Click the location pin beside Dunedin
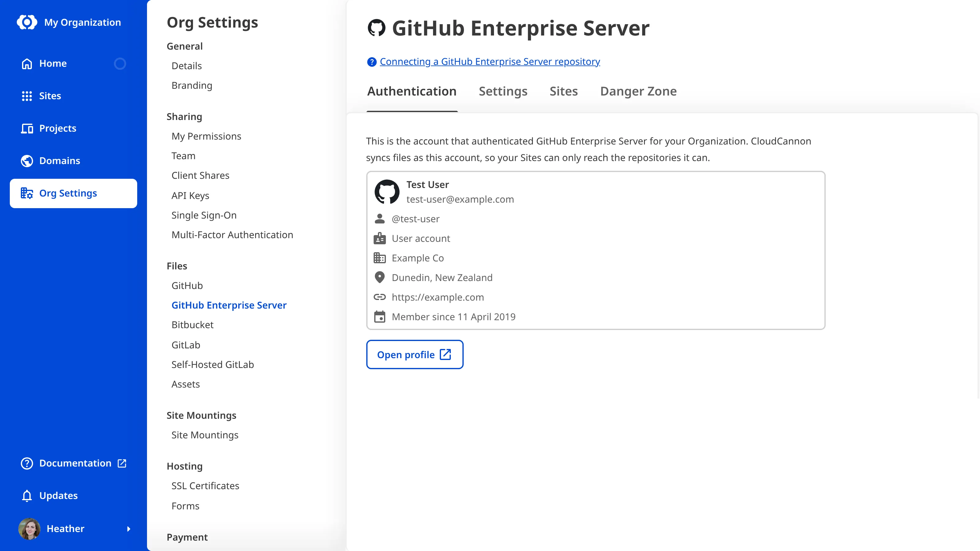Viewport: 980px width, 551px height. 379,277
